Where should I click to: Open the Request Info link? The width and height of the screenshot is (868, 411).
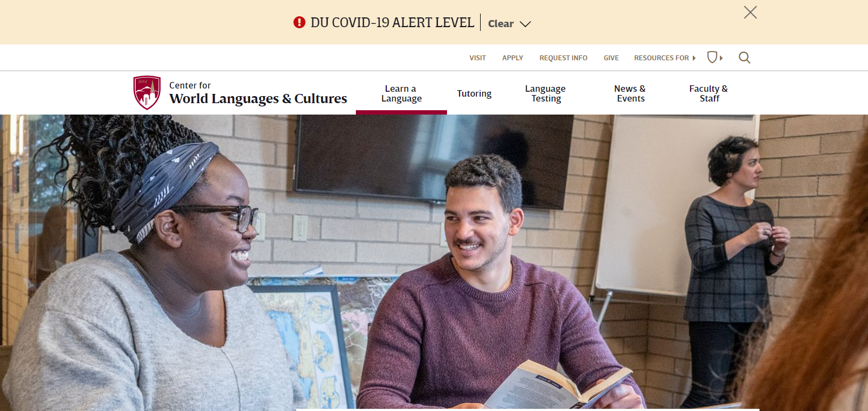tap(563, 58)
